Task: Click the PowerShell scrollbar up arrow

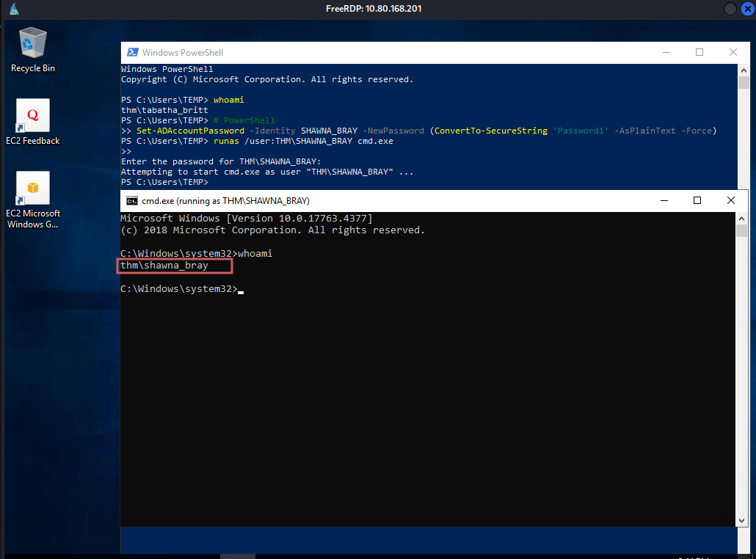Action: (742, 70)
